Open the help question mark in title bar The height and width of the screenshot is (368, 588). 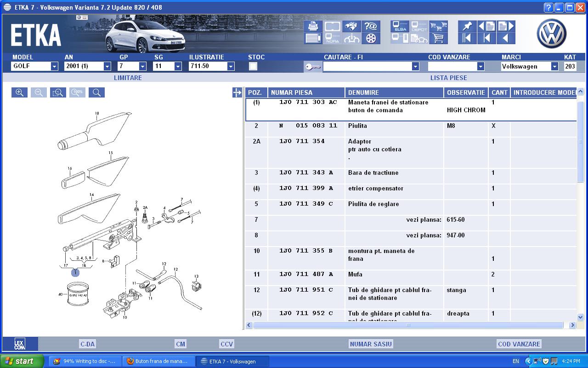point(548,7)
